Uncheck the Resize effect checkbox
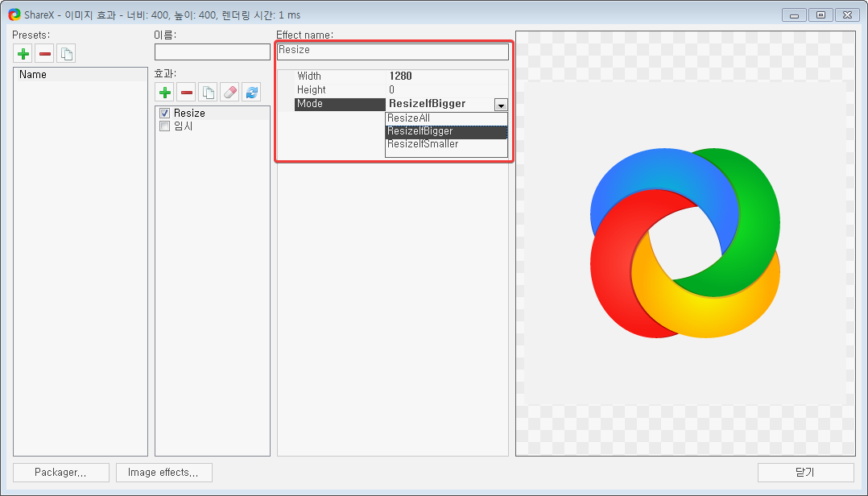 pyautogui.click(x=164, y=113)
